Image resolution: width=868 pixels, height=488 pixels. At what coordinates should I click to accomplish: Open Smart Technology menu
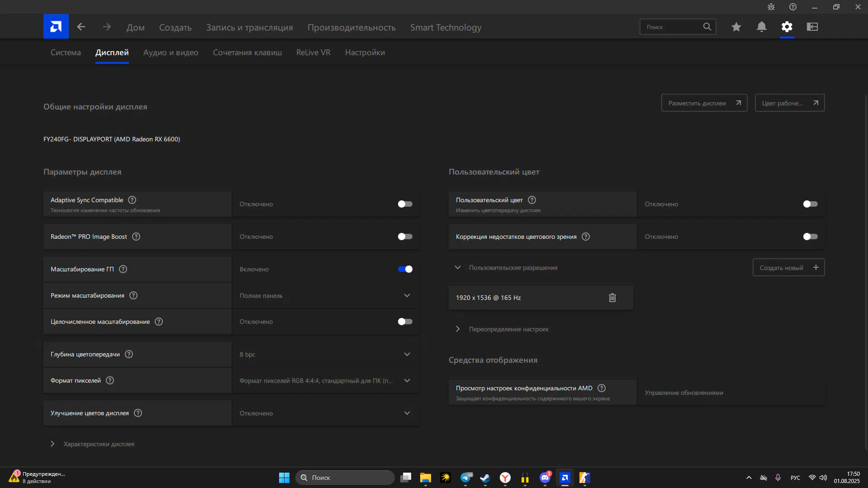click(x=446, y=27)
